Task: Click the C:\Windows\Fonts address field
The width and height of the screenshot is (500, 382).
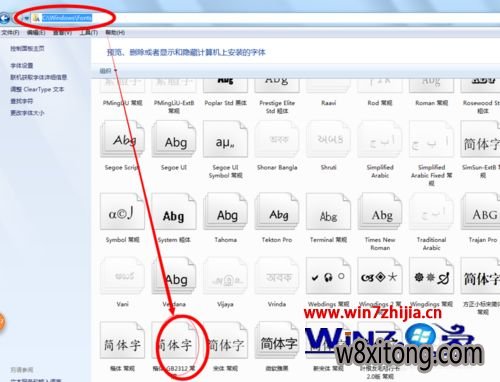Action: (x=67, y=18)
